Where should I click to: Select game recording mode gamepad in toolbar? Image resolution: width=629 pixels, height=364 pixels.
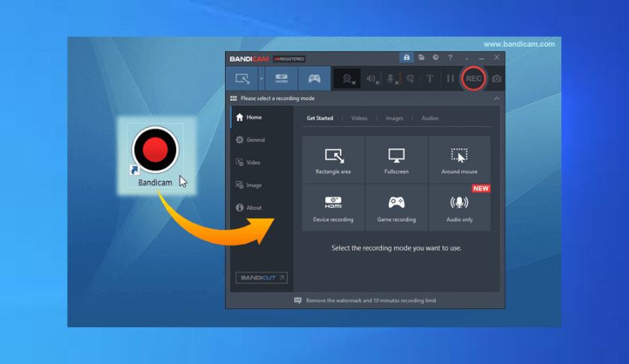tap(314, 78)
